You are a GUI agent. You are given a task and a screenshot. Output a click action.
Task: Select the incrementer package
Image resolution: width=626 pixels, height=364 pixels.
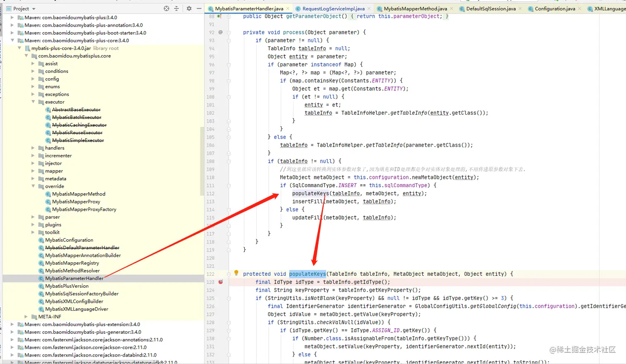(58, 156)
